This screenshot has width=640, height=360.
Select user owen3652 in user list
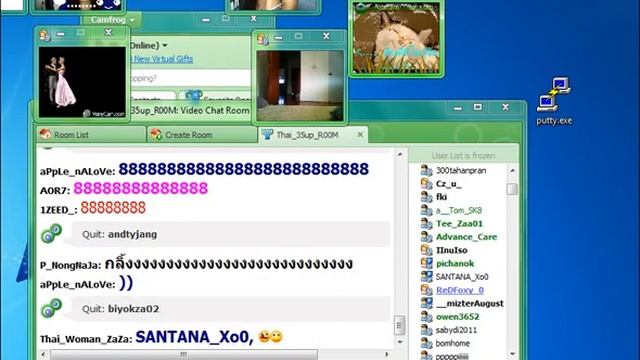tap(458, 317)
